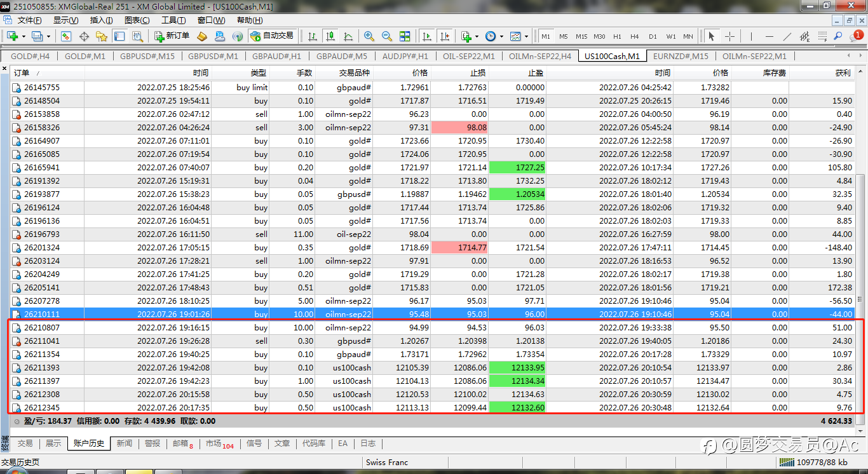
Task: Open the 文件(F) menu
Action: coord(29,20)
